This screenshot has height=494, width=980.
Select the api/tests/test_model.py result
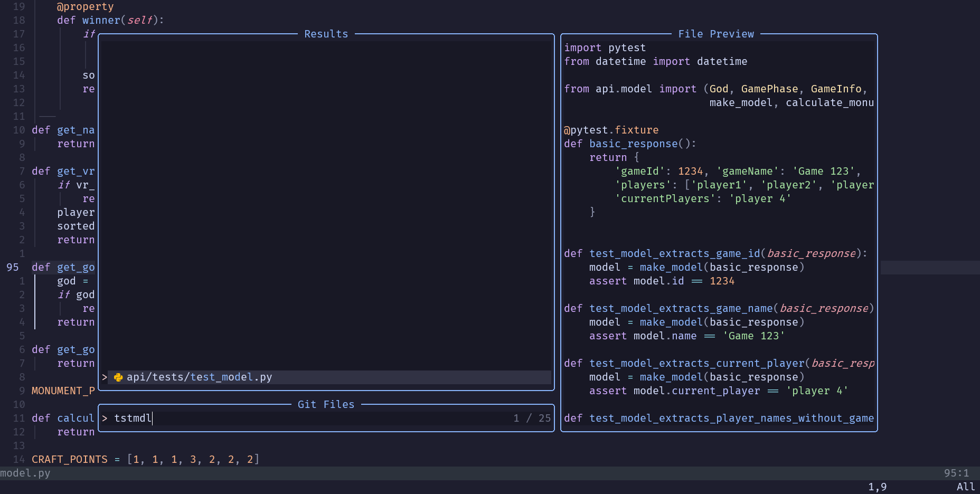326,377
